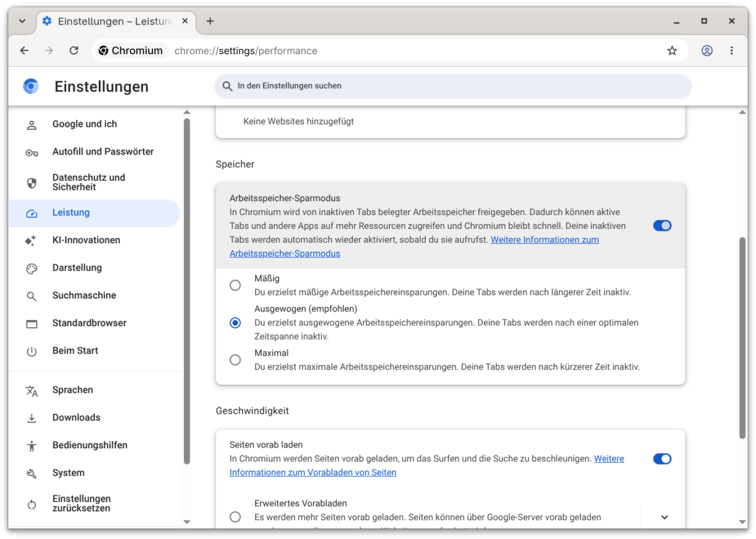Open Einstellungen zurücksetzen page
Viewport: 756px width, 539px height.
[x=94, y=504]
